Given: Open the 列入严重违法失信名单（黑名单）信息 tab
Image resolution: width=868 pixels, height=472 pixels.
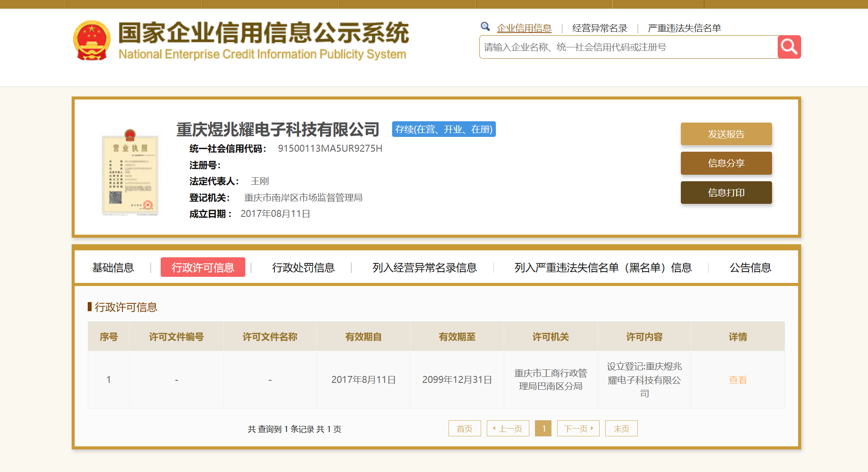Looking at the screenshot, I should click(x=603, y=267).
